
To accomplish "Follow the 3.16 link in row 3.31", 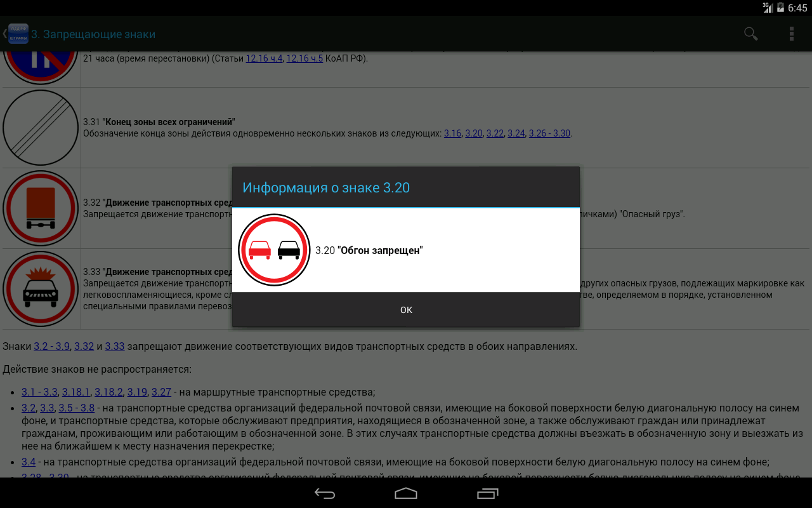I will tap(452, 133).
